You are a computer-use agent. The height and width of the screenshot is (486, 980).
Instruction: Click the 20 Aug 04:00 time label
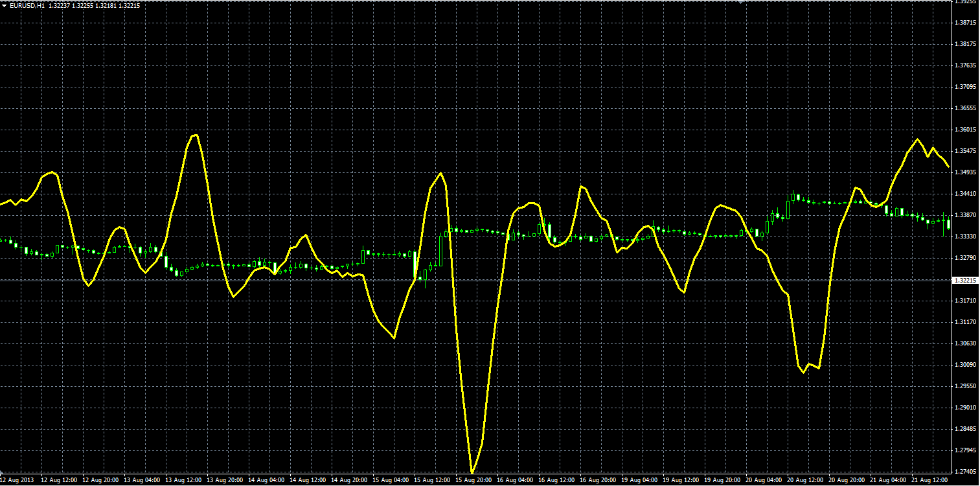(x=764, y=480)
